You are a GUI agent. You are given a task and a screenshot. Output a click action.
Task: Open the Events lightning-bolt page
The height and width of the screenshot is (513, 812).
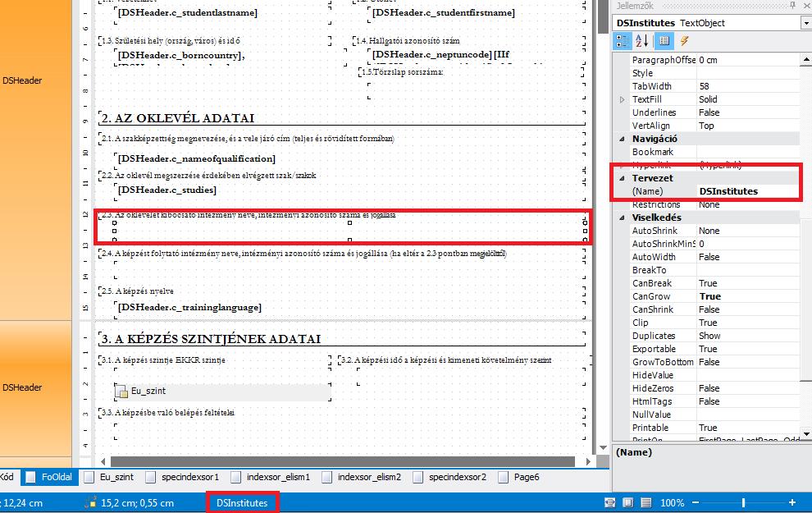(685, 41)
